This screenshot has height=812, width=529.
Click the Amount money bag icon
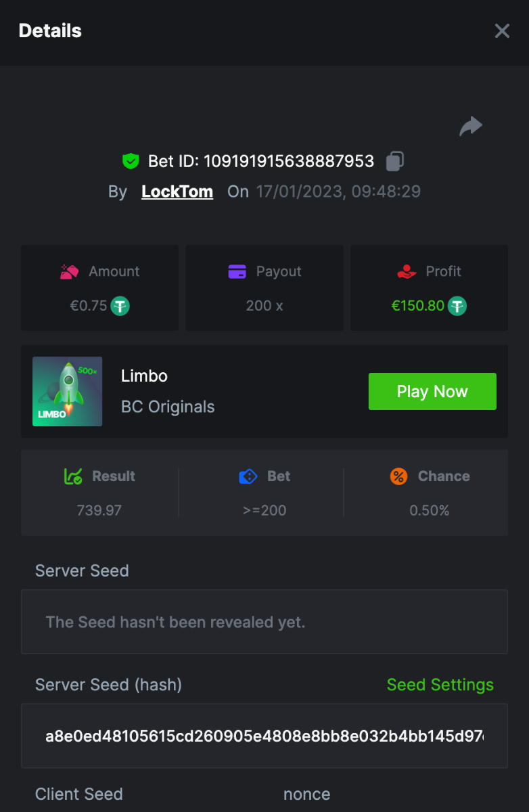coord(70,272)
